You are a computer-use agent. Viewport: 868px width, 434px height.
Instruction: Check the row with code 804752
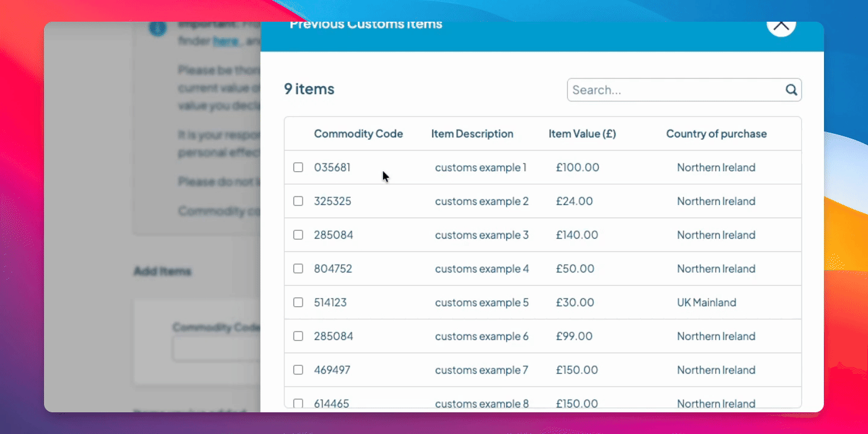point(298,269)
